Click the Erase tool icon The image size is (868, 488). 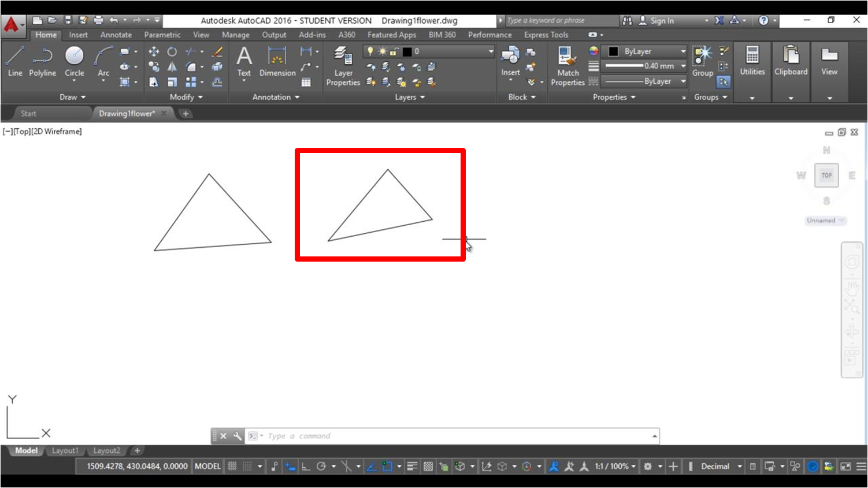[217, 51]
